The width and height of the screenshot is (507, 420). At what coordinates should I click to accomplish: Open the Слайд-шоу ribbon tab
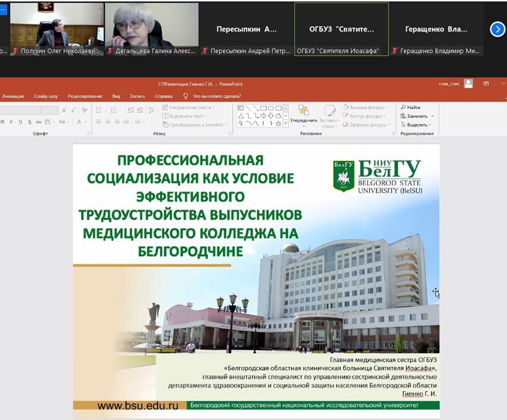pyautogui.click(x=46, y=96)
